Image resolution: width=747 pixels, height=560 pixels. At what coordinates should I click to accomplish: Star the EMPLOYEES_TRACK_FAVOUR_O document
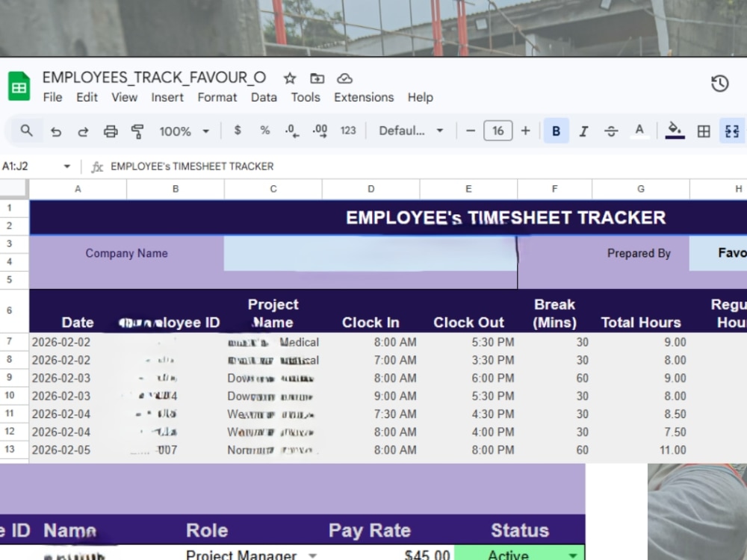pos(290,78)
